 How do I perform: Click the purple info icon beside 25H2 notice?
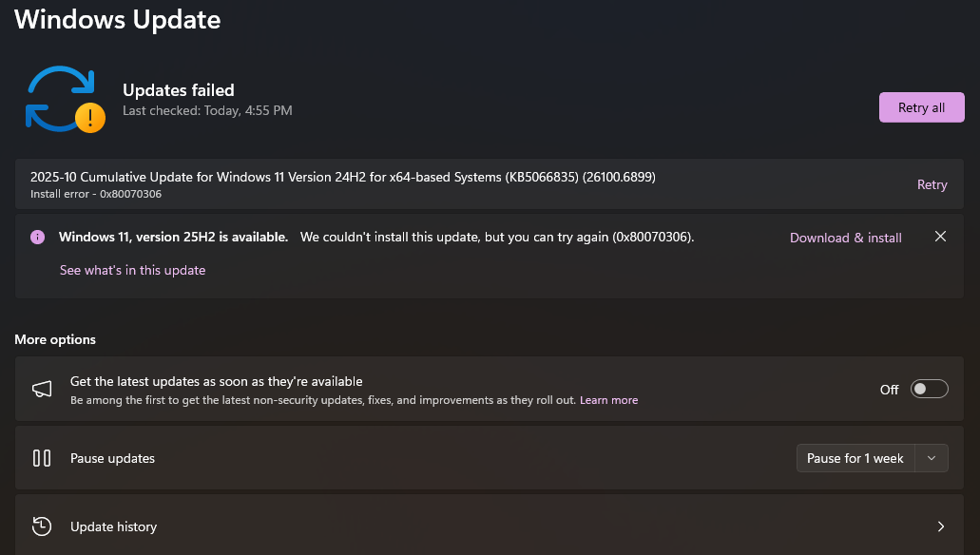(37, 238)
